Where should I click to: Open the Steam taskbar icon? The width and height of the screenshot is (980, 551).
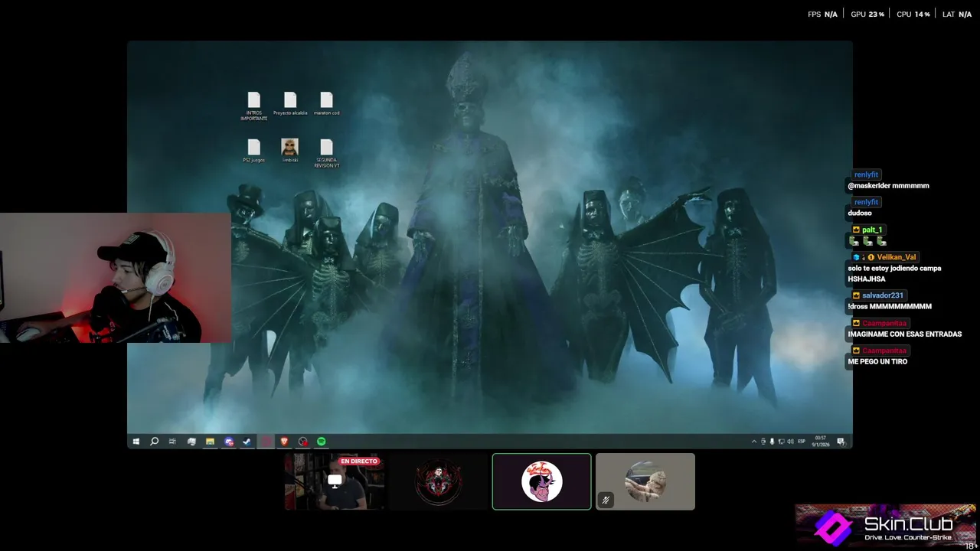[x=247, y=442]
